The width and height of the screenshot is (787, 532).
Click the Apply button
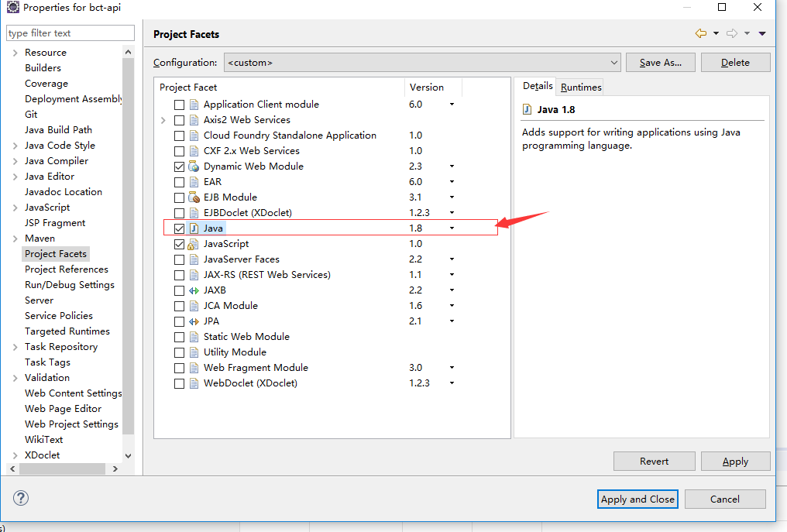[x=735, y=462]
